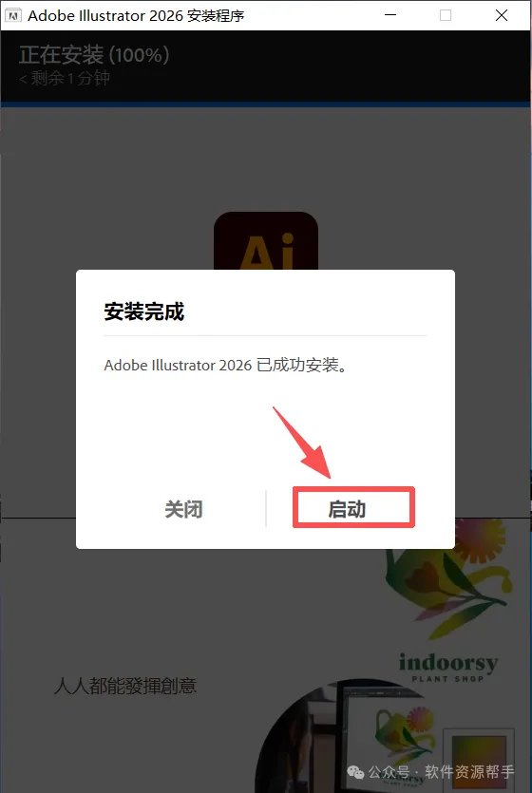Click the Ai Illustrator logo icon
The height and width of the screenshot is (793, 532).
click(x=266, y=242)
